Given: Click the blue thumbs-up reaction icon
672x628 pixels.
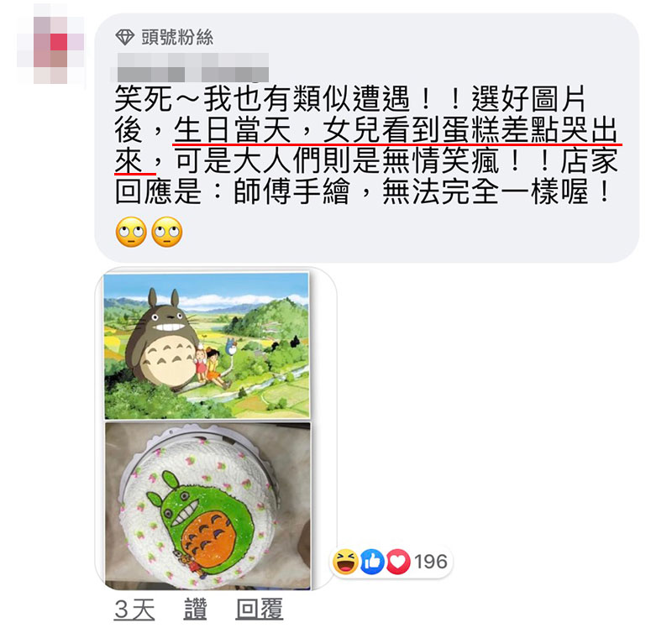Looking at the screenshot, I should click(372, 562).
